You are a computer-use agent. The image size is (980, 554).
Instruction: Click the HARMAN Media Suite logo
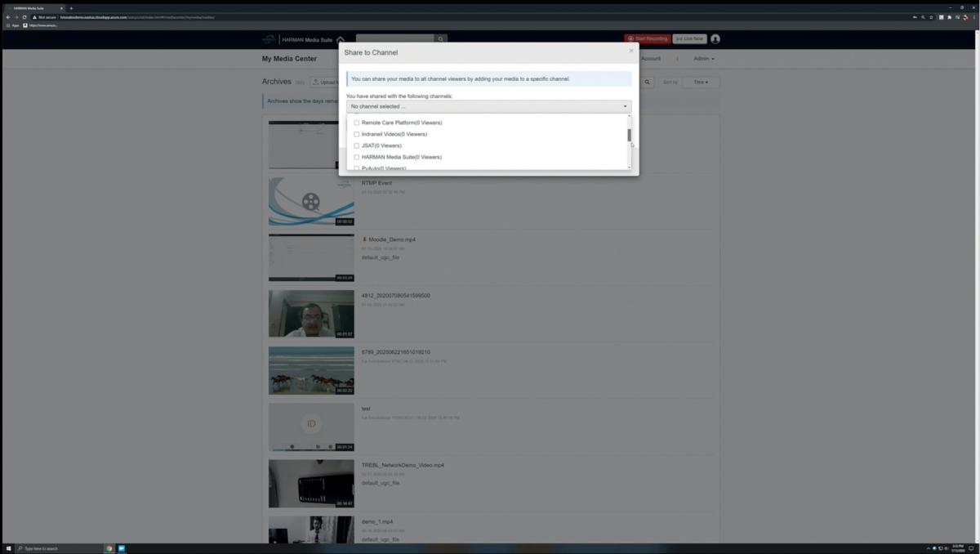pyautogui.click(x=297, y=38)
